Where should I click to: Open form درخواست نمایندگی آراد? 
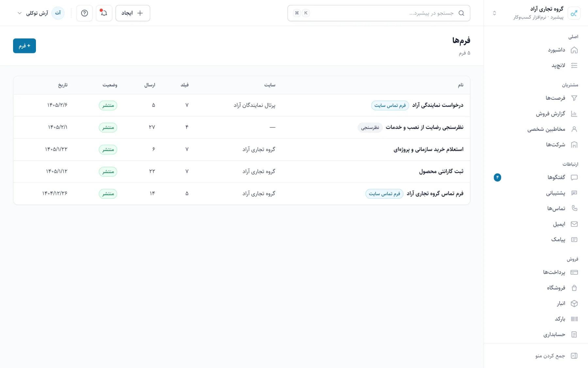[x=438, y=105]
